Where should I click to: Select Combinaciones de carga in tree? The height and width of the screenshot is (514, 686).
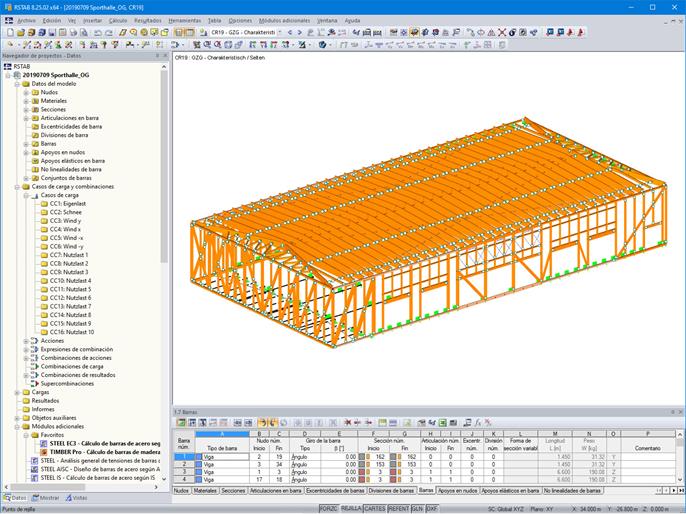(72, 367)
